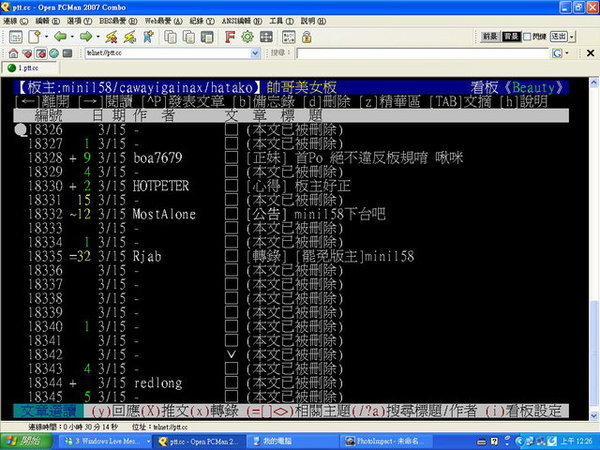Click post 18328 by boa7679
600x450 pixels.
(x=291, y=158)
